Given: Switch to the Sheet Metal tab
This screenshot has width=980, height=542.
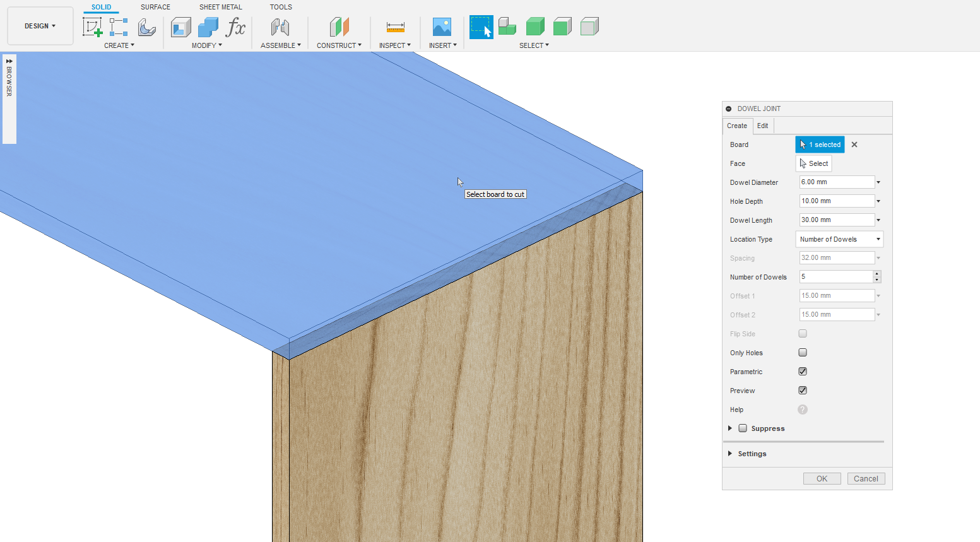Looking at the screenshot, I should tap(220, 7).
